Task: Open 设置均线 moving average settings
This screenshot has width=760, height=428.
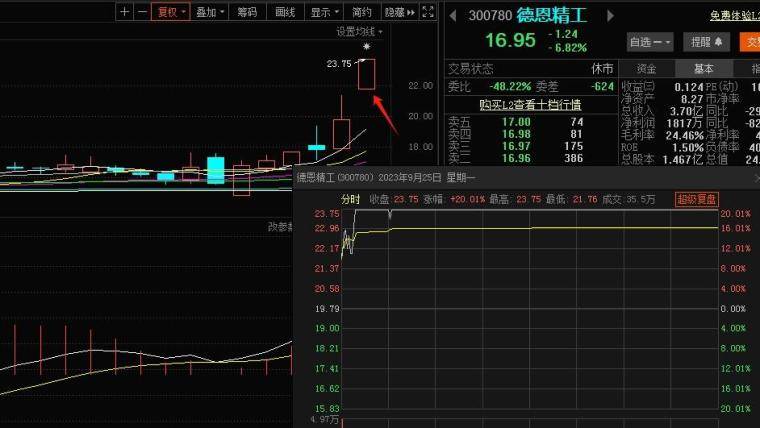Action: pyautogui.click(x=359, y=32)
